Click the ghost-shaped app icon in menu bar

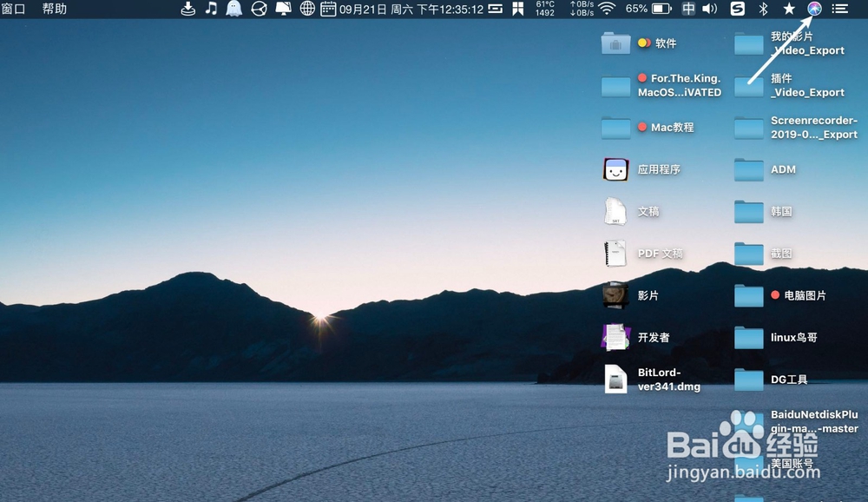point(233,10)
